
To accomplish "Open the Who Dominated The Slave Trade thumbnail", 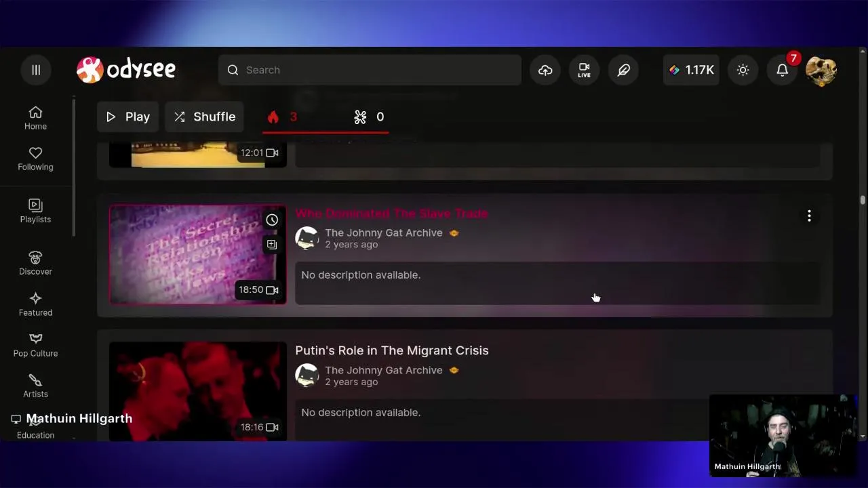I will coord(198,254).
